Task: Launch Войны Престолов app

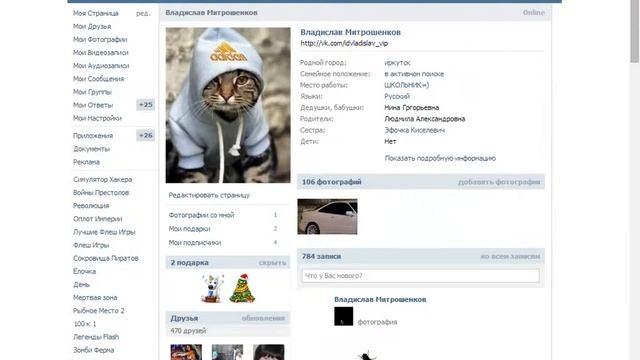Action: click(101, 192)
